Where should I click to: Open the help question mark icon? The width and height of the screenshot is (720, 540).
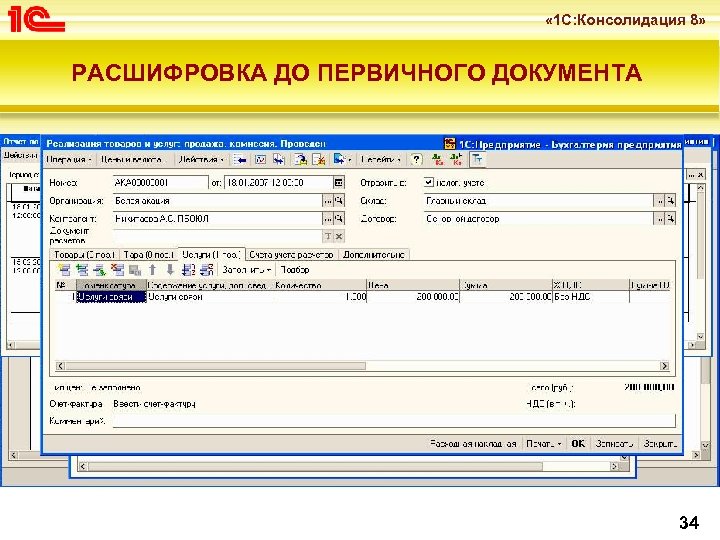click(416, 159)
